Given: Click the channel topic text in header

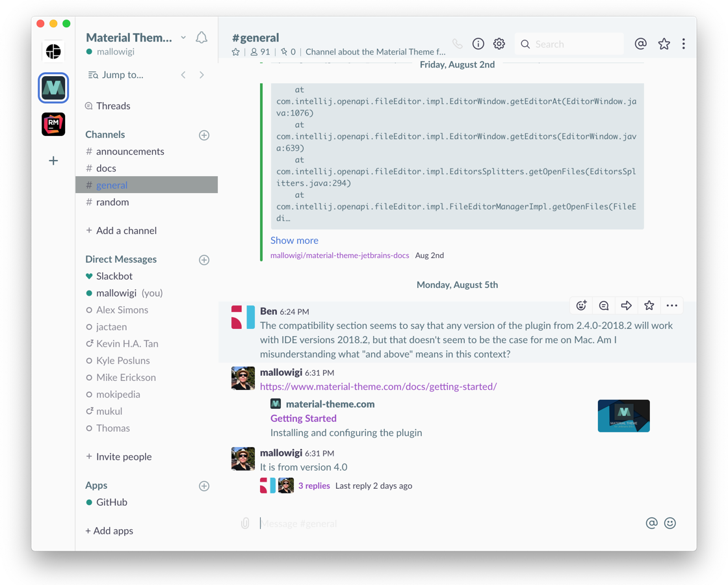Looking at the screenshot, I should tap(375, 52).
